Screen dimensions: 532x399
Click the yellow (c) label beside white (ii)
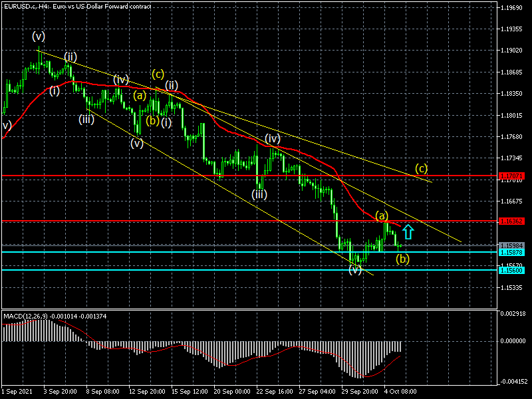pyautogui.click(x=158, y=73)
